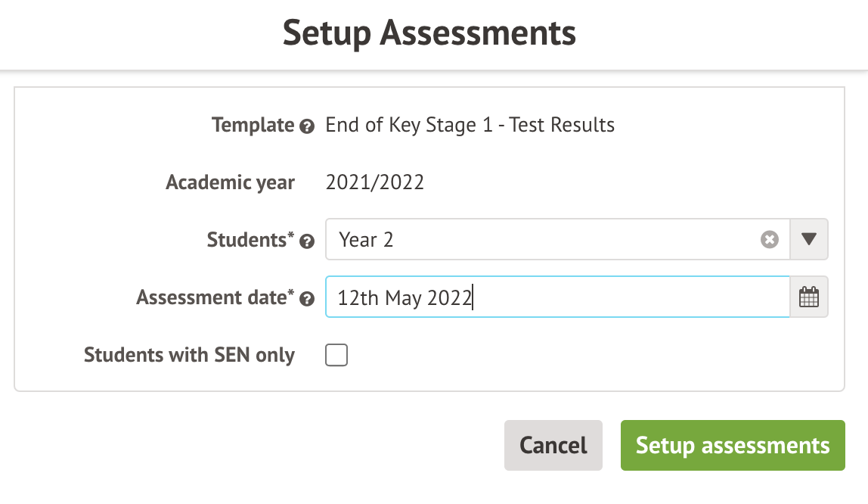Click the Setup Assessments dialog title
The image size is (868, 504).
click(429, 34)
